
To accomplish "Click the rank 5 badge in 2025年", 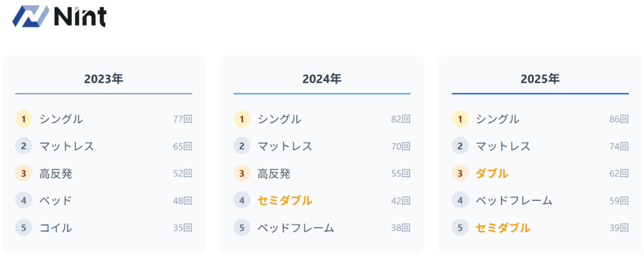I will point(460,228).
